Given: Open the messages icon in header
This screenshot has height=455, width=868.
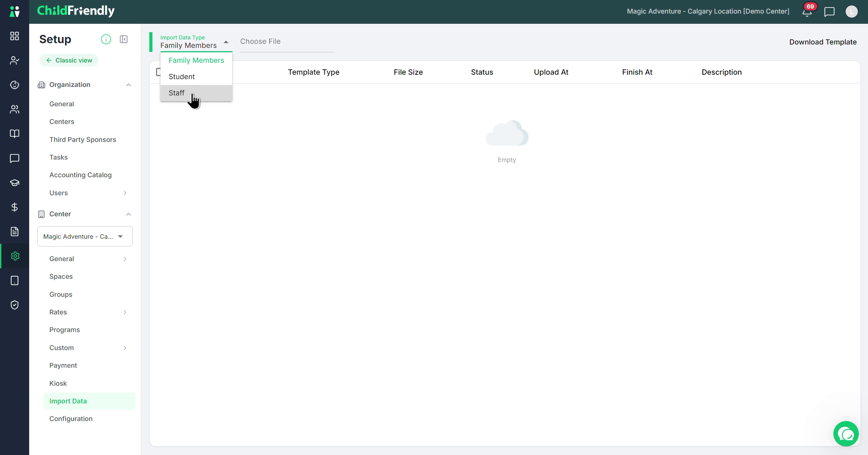Looking at the screenshot, I should tap(829, 12).
